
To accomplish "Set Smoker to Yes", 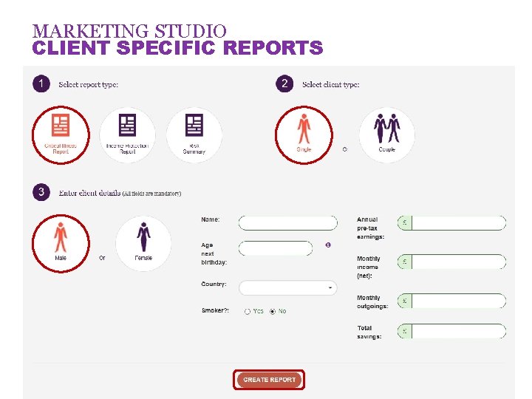I will pyautogui.click(x=248, y=312).
